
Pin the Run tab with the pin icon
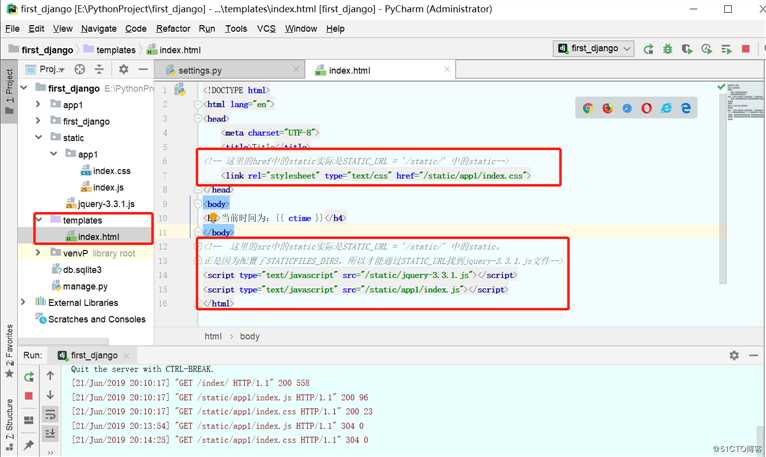coord(29,444)
